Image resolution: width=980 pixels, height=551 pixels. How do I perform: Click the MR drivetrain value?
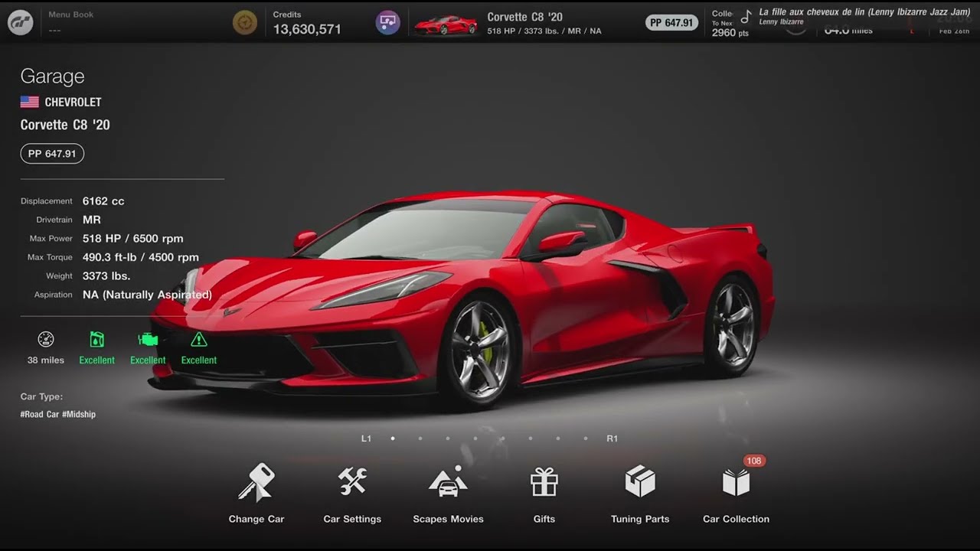pos(92,220)
